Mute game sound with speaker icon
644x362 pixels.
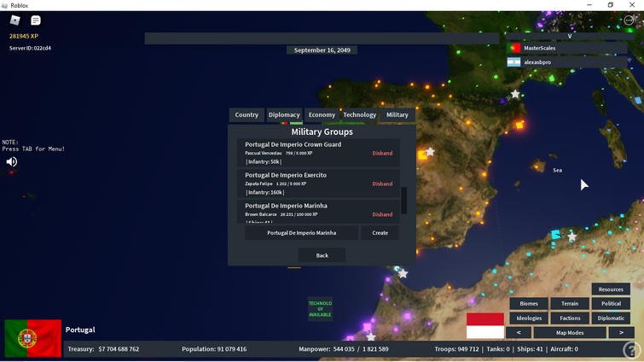pyautogui.click(x=11, y=161)
